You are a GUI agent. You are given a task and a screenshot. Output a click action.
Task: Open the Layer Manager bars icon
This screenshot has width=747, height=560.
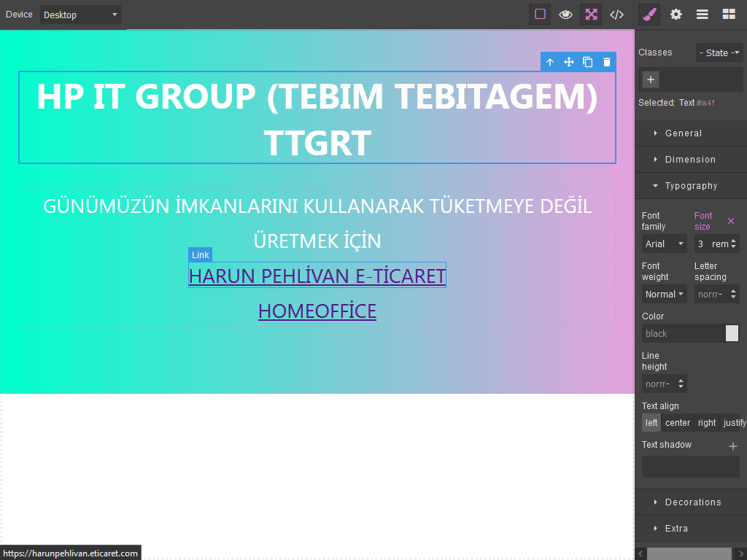[x=702, y=15]
